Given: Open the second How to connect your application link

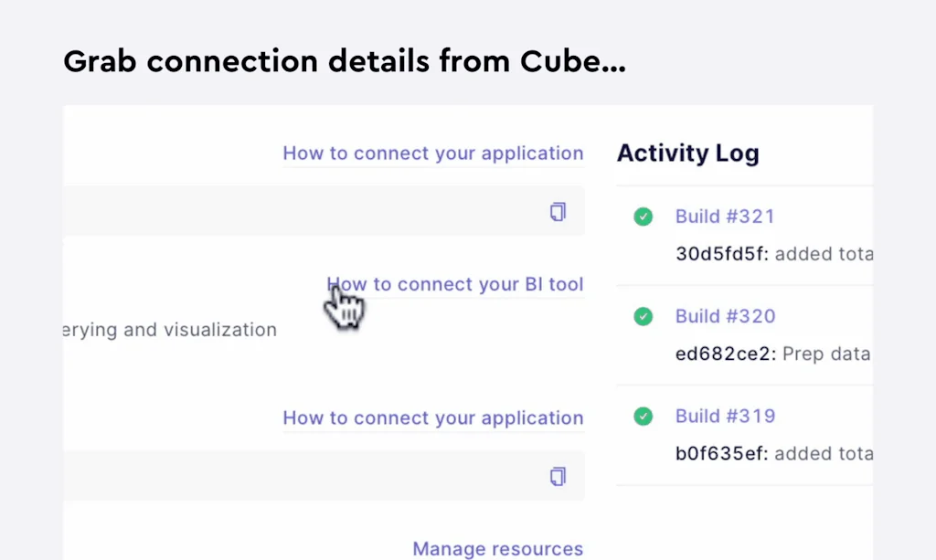Looking at the screenshot, I should tap(433, 417).
